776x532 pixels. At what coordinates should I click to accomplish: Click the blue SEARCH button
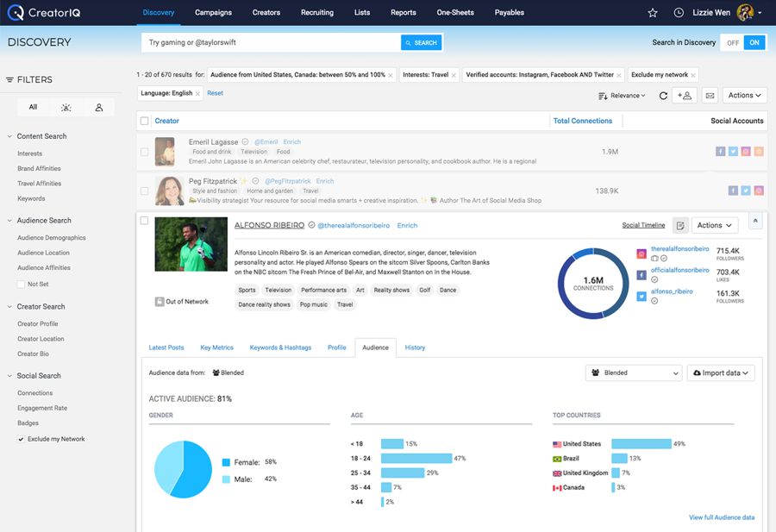421,43
